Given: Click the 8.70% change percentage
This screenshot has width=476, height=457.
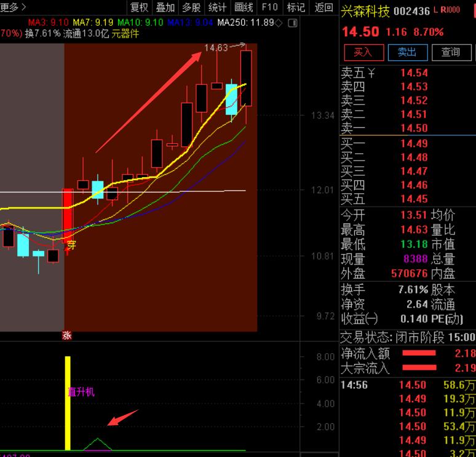Looking at the screenshot, I should tap(429, 32).
